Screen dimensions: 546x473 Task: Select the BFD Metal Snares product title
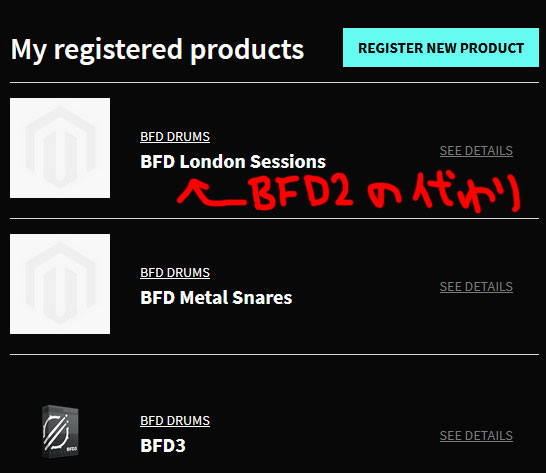point(216,298)
